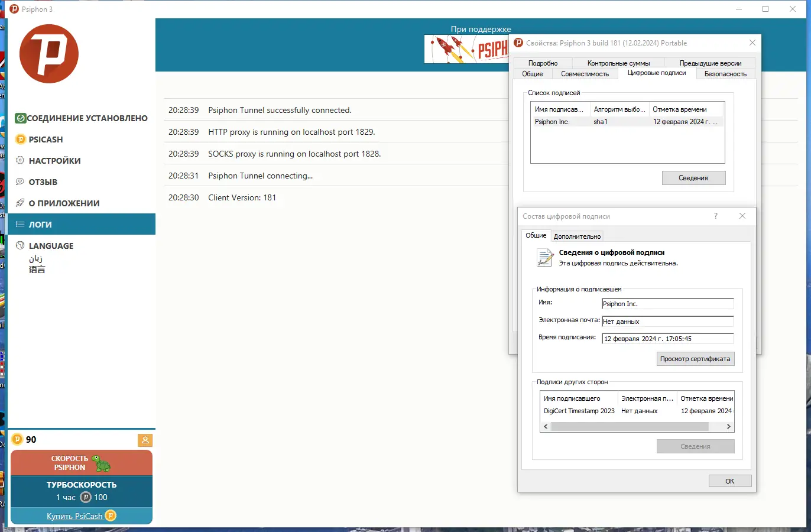
Task: Click the Имя field with Psiphon Inc.
Action: (667, 304)
